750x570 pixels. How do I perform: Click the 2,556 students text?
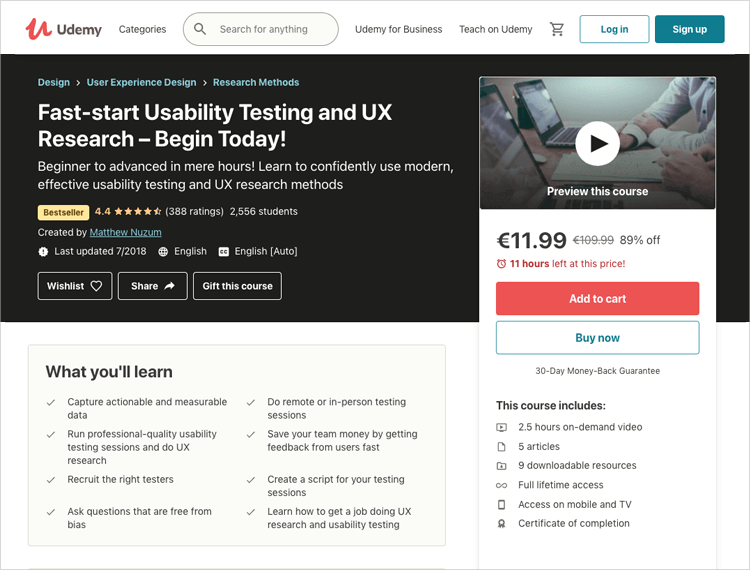264,211
